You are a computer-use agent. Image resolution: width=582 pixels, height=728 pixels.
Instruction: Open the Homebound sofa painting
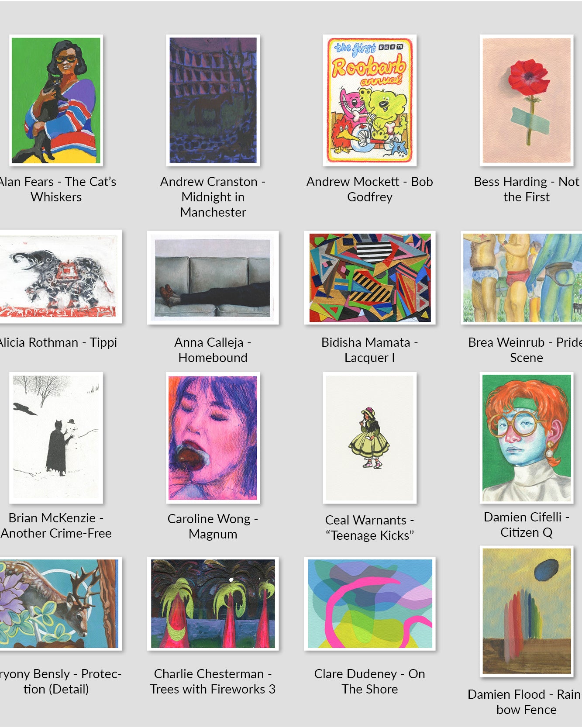[213, 278]
